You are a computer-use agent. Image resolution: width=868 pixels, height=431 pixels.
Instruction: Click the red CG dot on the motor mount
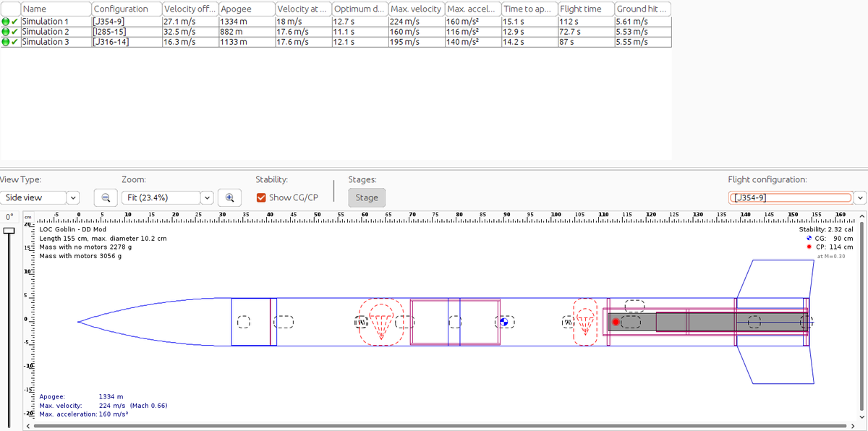(x=616, y=320)
